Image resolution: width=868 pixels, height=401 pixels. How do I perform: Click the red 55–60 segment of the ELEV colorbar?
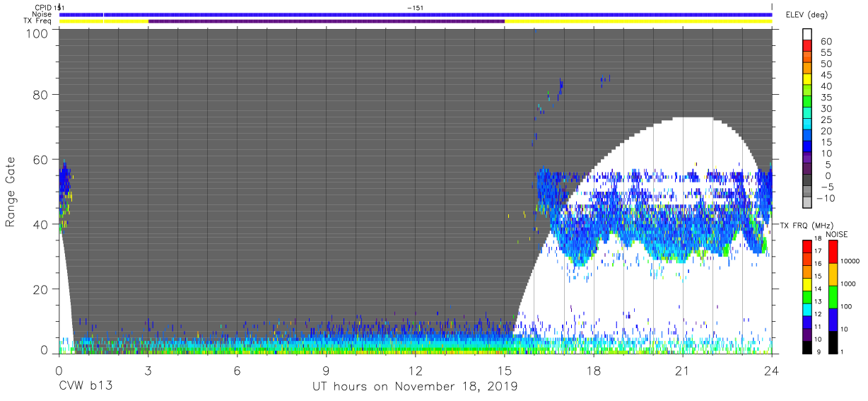(x=808, y=47)
